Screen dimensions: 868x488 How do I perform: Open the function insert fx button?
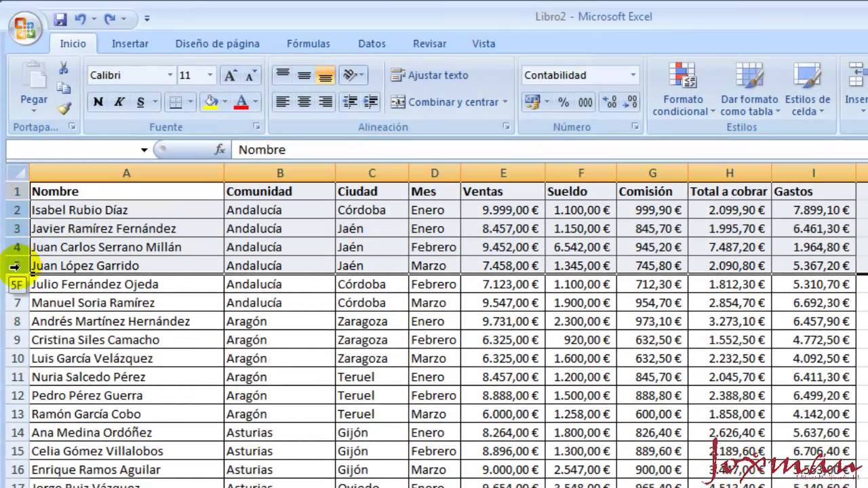point(220,150)
